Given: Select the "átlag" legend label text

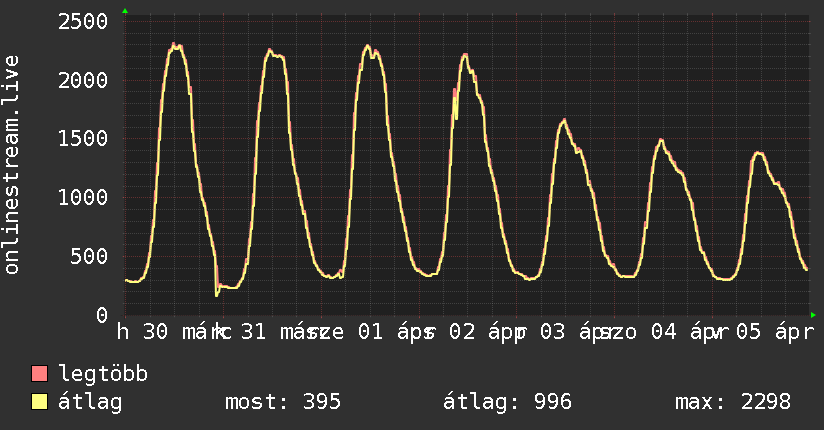Looking at the screenshot, I should 90,402.
